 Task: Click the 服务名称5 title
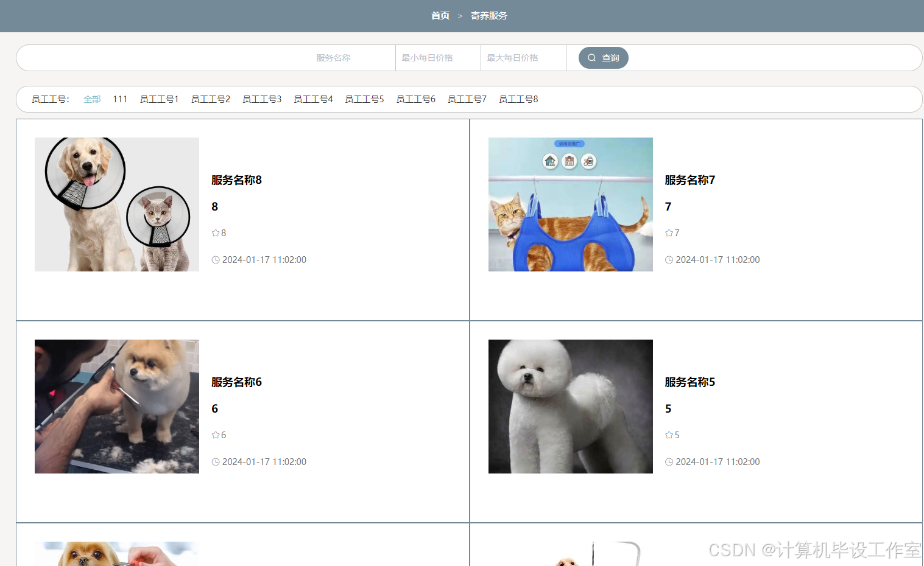tap(690, 382)
